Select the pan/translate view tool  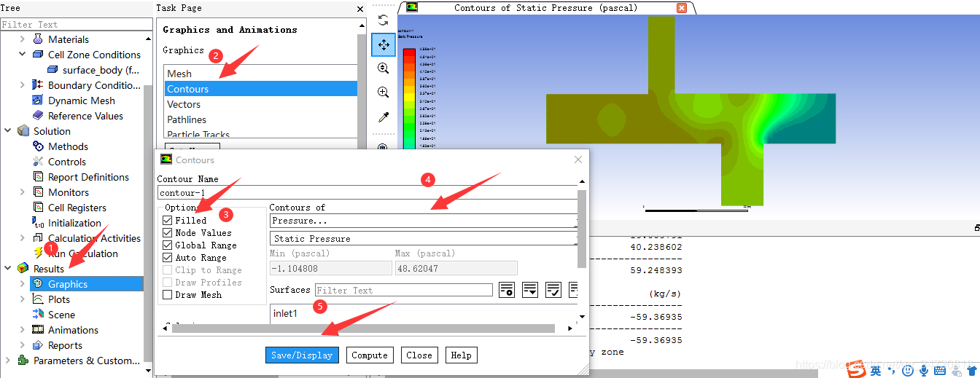tap(384, 44)
